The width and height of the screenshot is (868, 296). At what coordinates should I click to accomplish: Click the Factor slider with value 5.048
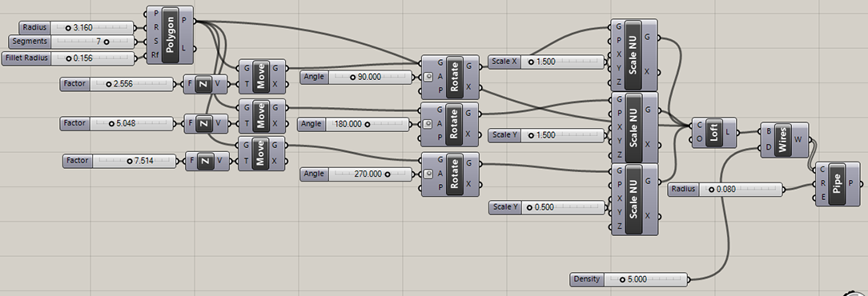(117, 123)
